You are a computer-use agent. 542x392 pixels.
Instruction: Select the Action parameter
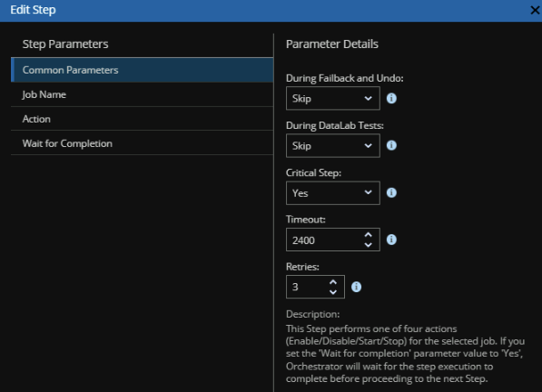(142, 119)
